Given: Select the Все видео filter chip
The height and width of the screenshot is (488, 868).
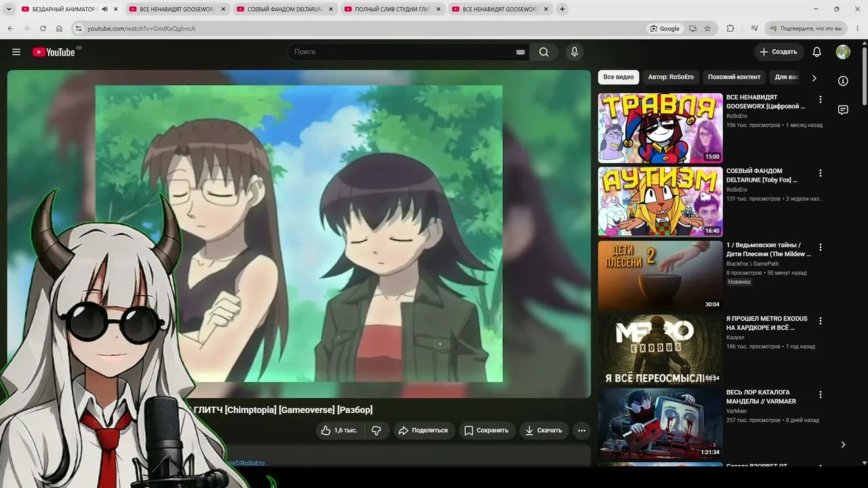Looking at the screenshot, I should click(618, 77).
